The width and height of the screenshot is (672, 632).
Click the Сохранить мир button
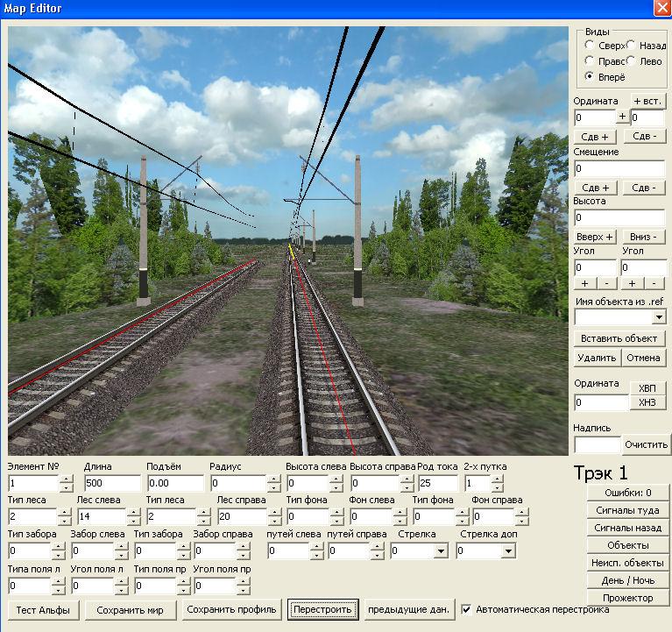(135, 610)
